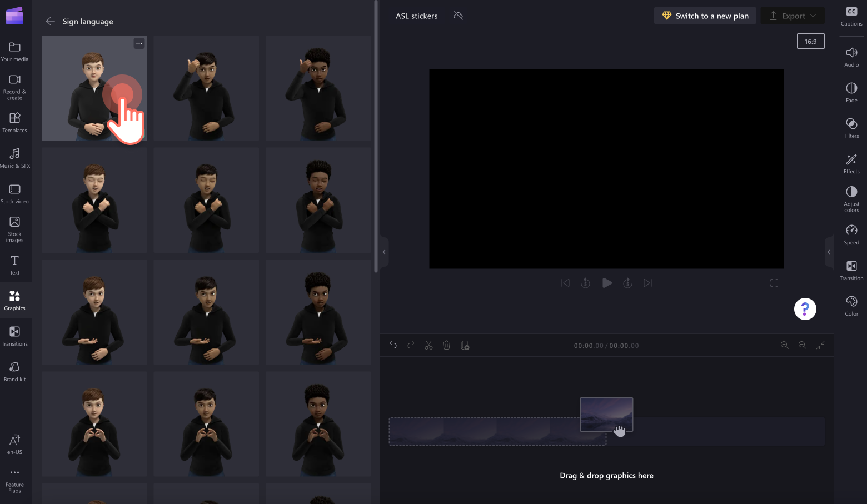Image resolution: width=867 pixels, height=504 pixels.
Task: Open the Color panel
Action: pyautogui.click(x=851, y=306)
